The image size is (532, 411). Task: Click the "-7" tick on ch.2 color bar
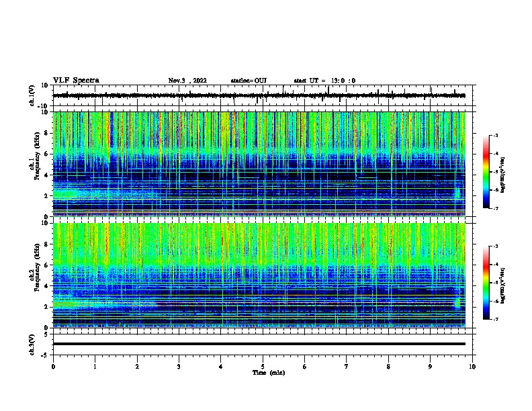coord(496,320)
